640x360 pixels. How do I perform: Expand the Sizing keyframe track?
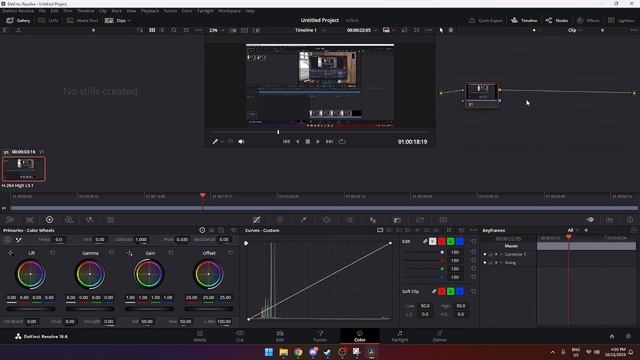501,263
